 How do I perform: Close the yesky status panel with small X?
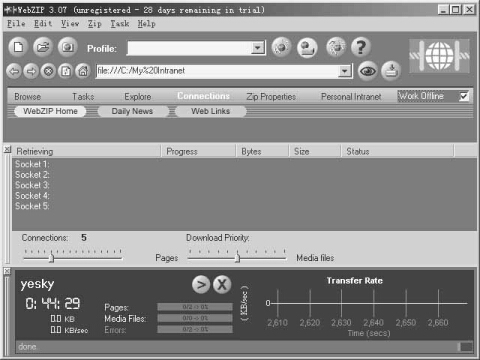(7, 271)
